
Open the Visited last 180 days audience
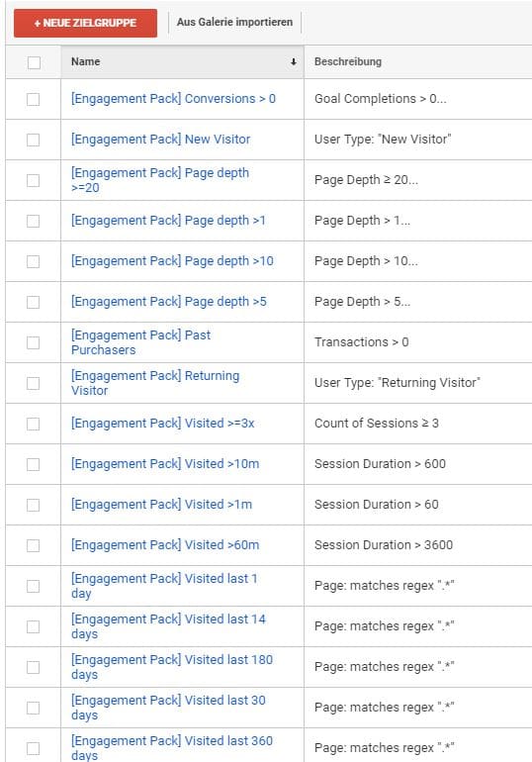coord(172,667)
